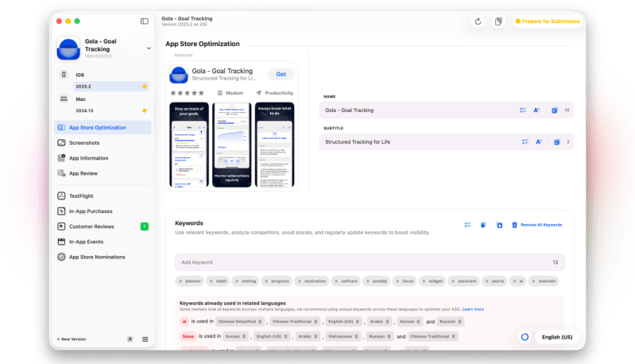Open the English (US) language selector

coord(557,337)
